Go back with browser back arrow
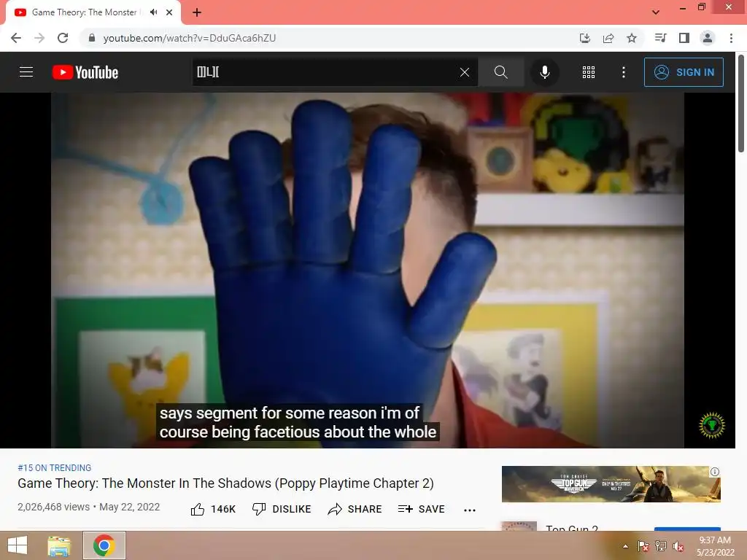The image size is (747, 560). point(16,38)
